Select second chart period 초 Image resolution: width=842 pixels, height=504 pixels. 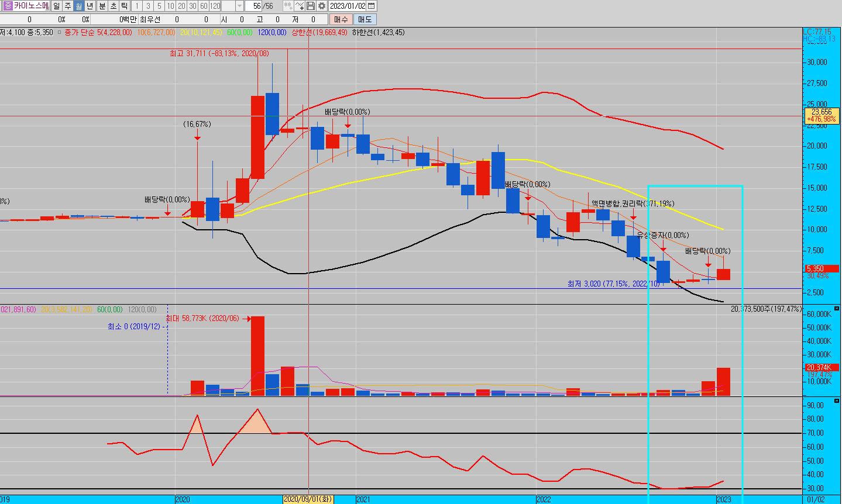[x=114, y=6]
